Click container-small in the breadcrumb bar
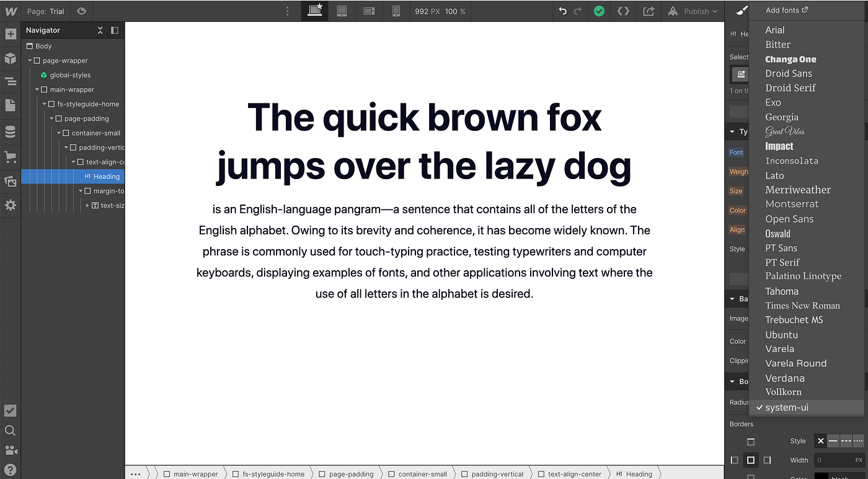This screenshot has width=868, height=479. pos(417,474)
